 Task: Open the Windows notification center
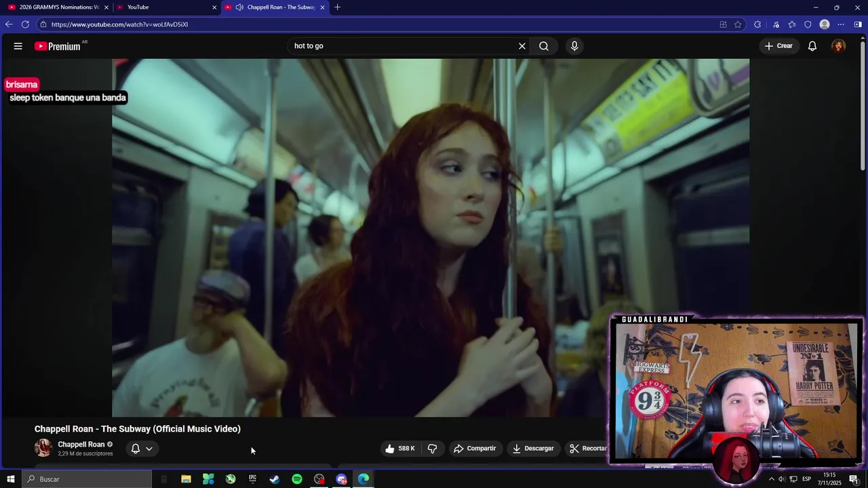coord(854,479)
